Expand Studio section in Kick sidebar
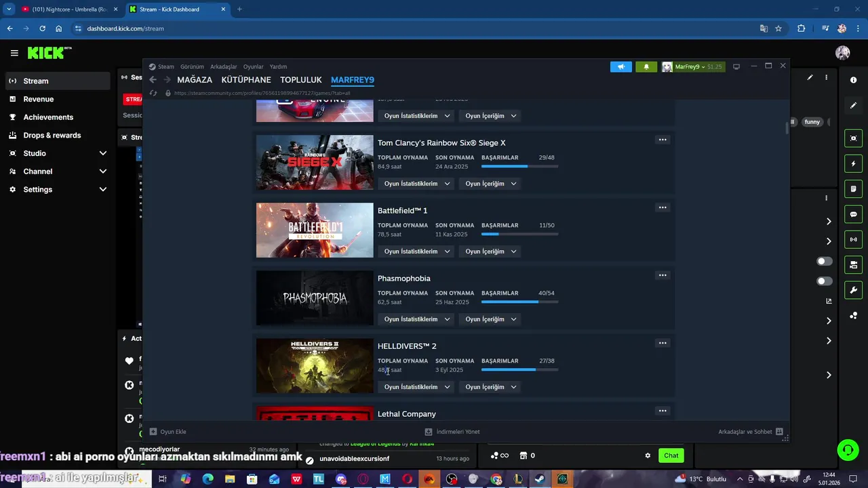Image resolution: width=868 pixels, height=488 pixels. click(58, 153)
